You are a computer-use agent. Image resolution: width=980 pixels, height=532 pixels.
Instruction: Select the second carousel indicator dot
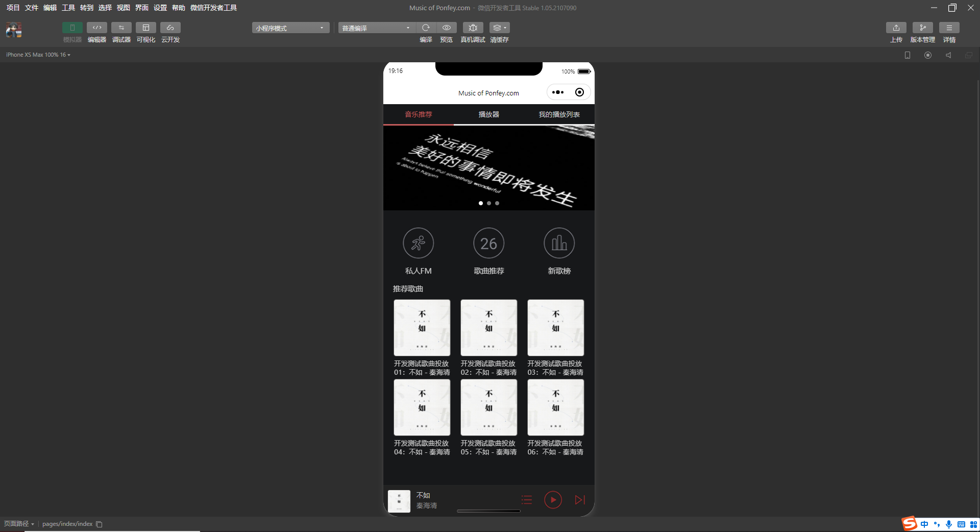[489, 203]
